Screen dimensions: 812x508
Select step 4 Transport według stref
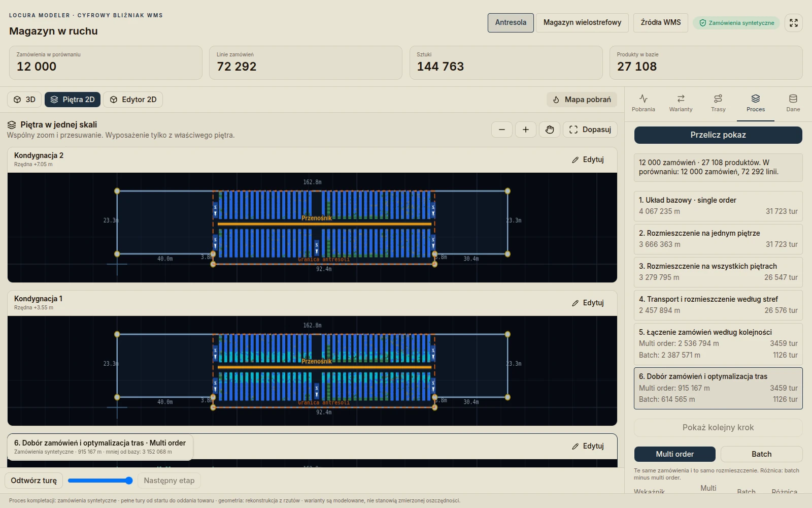[x=718, y=305]
